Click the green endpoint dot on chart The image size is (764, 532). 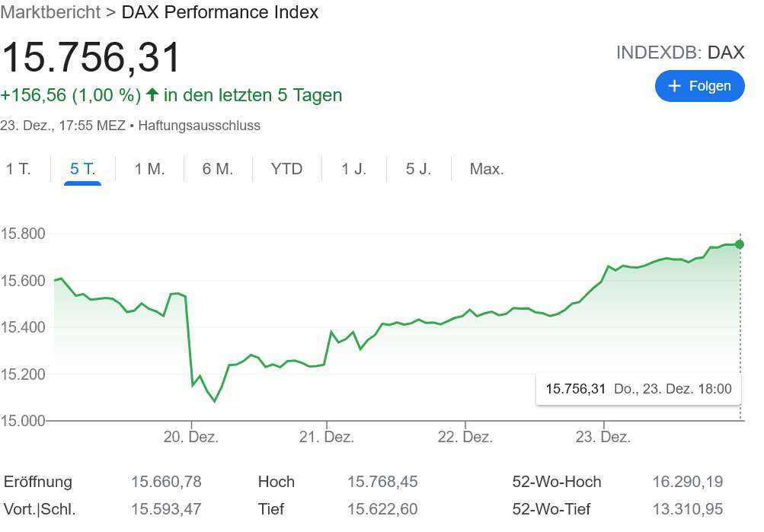coord(740,244)
